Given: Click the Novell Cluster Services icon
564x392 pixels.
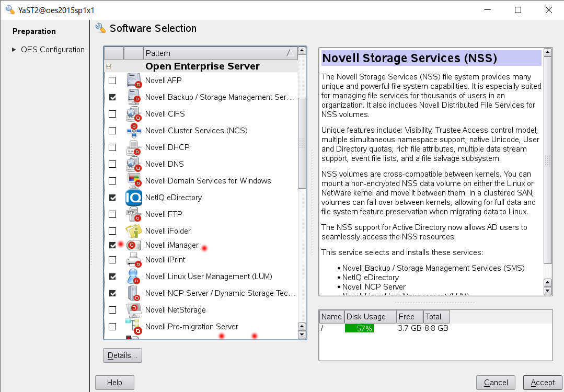Looking at the screenshot, I should tap(134, 131).
